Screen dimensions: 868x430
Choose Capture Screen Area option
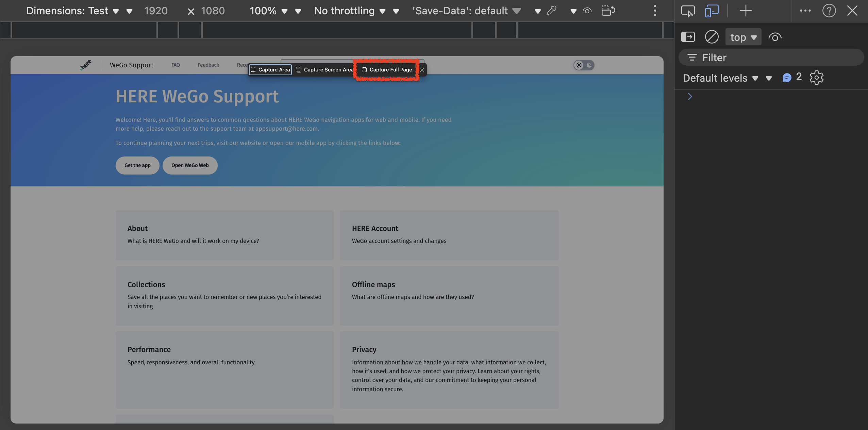[x=325, y=70]
